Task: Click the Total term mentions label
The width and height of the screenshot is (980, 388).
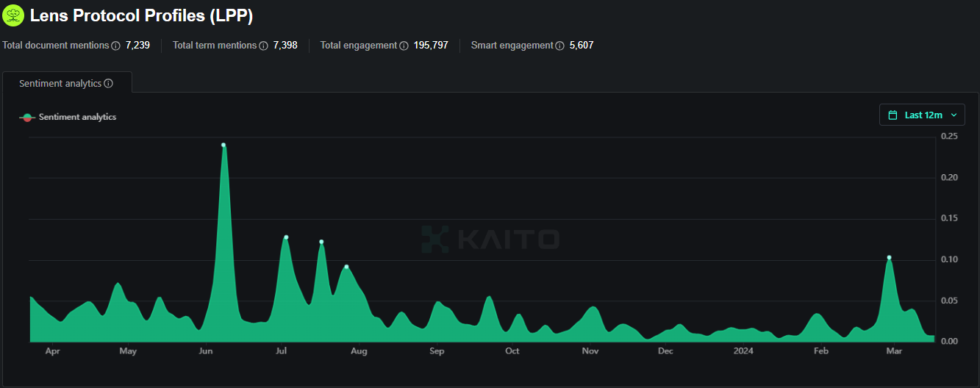Action: coord(215,46)
